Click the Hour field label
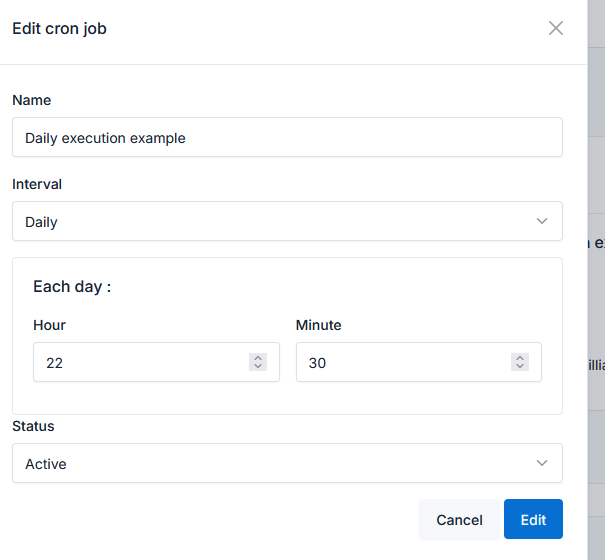Image resolution: width=605 pixels, height=560 pixels. tap(49, 325)
